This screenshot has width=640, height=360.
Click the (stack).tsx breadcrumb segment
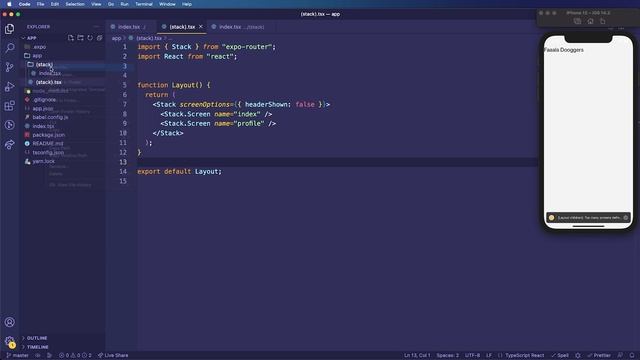click(x=149, y=38)
